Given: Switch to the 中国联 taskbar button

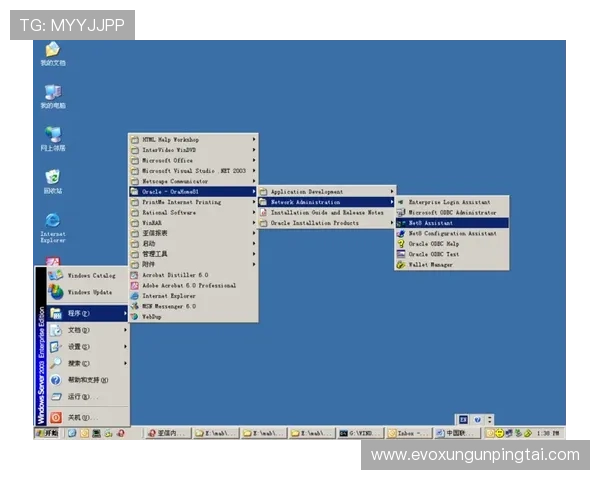Looking at the screenshot, I should [457, 433].
